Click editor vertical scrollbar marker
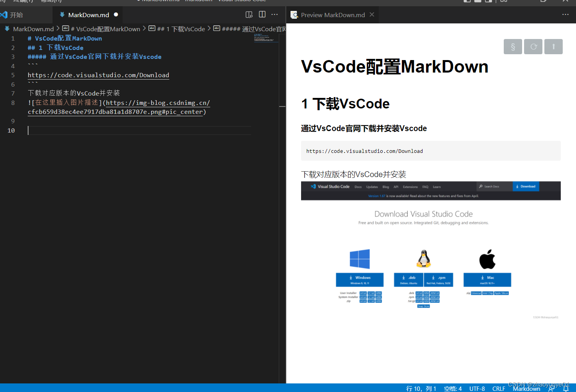576x392 pixels. coord(282,106)
